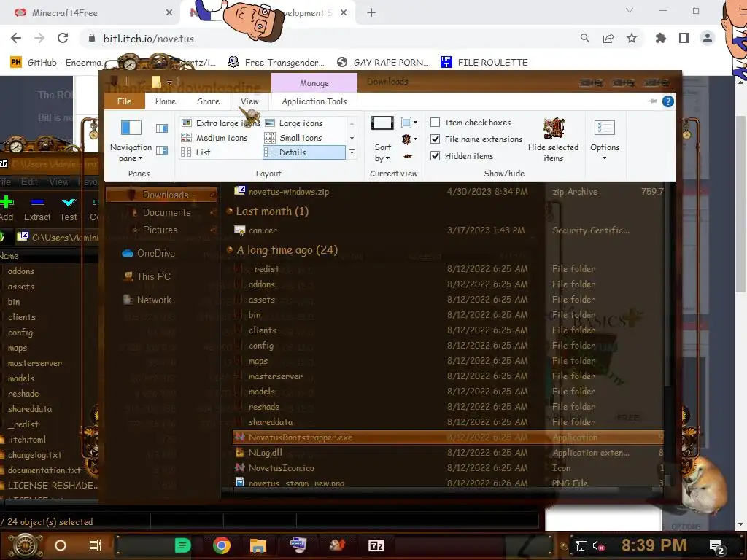Click the Extra large icons layout icon

click(x=187, y=122)
